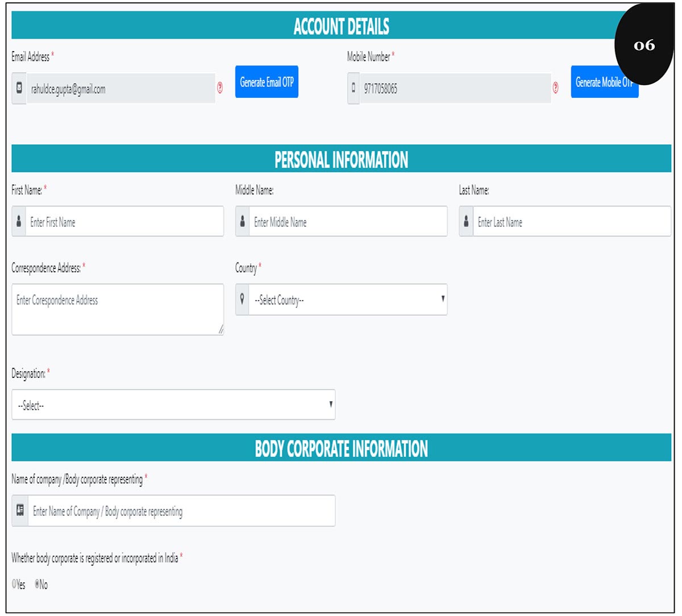
Task: Click the Correspondence Address text area
Action: coord(117,310)
